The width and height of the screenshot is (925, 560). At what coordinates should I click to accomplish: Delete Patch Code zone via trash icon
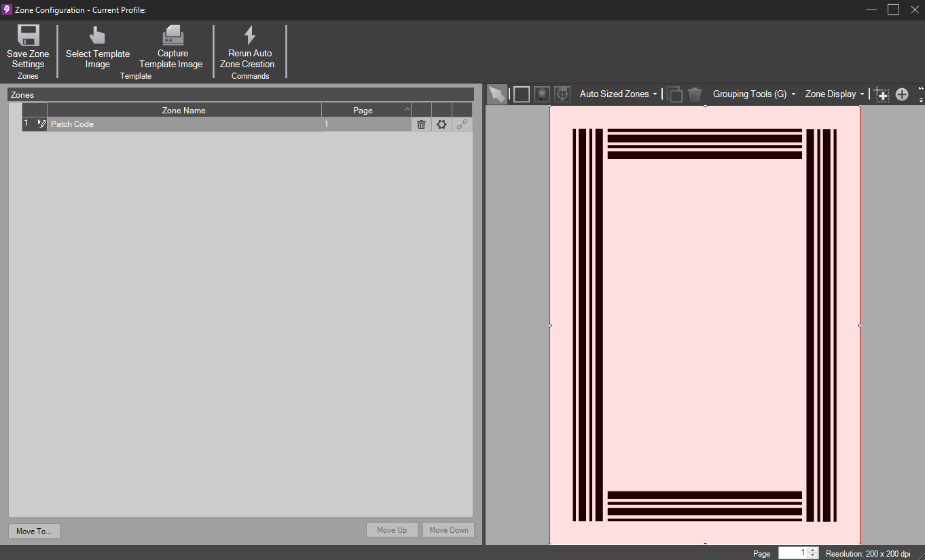click(421, 124)
